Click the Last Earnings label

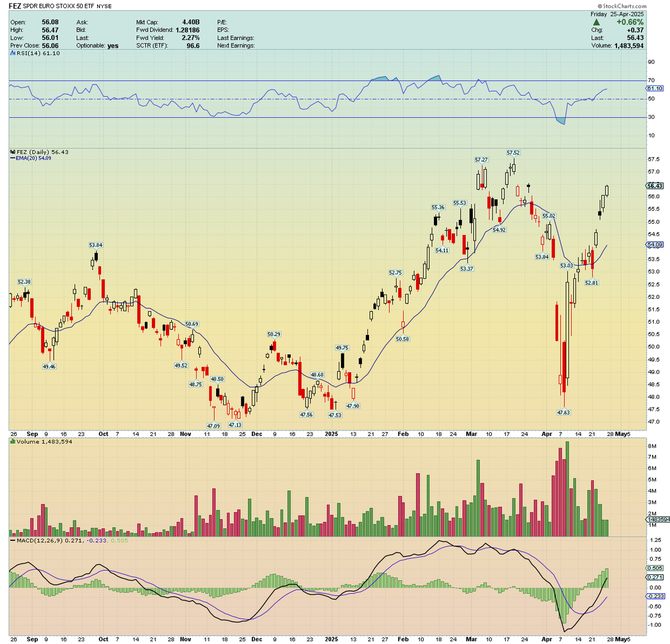click(236, 38)
